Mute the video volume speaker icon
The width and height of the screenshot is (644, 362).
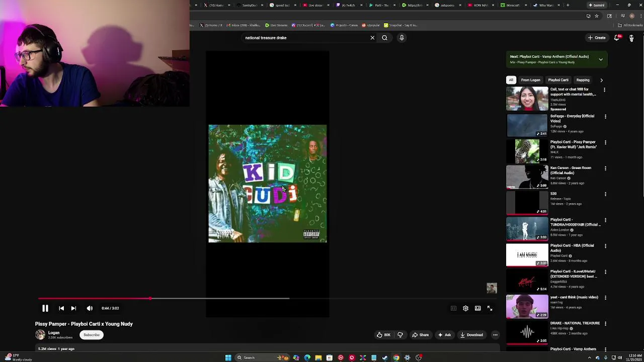pos(90,308)
